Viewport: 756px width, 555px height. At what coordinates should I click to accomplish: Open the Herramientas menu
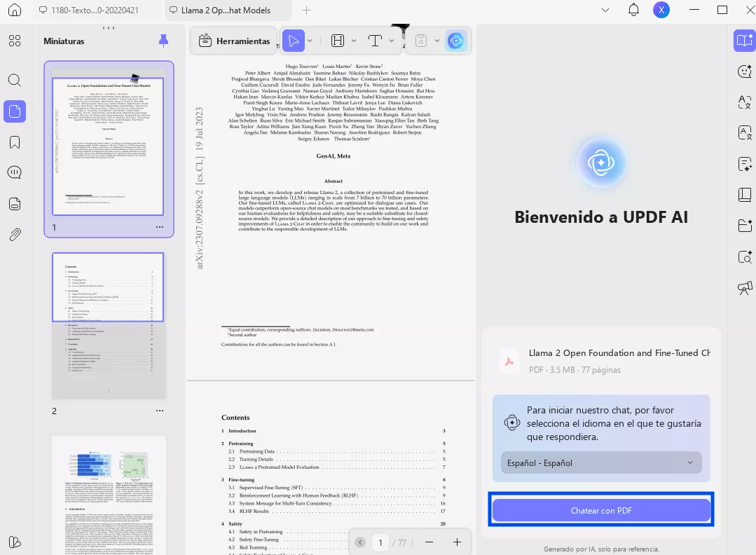234,41
